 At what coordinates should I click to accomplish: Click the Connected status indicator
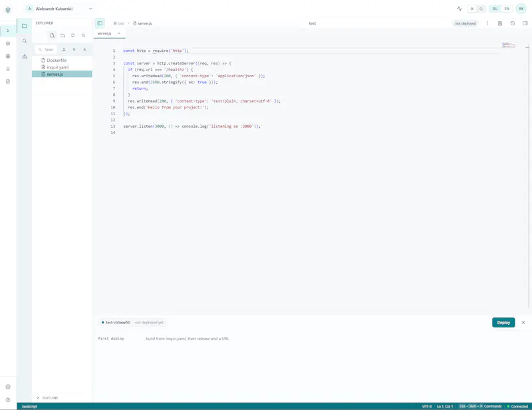[x=517, y=406]
